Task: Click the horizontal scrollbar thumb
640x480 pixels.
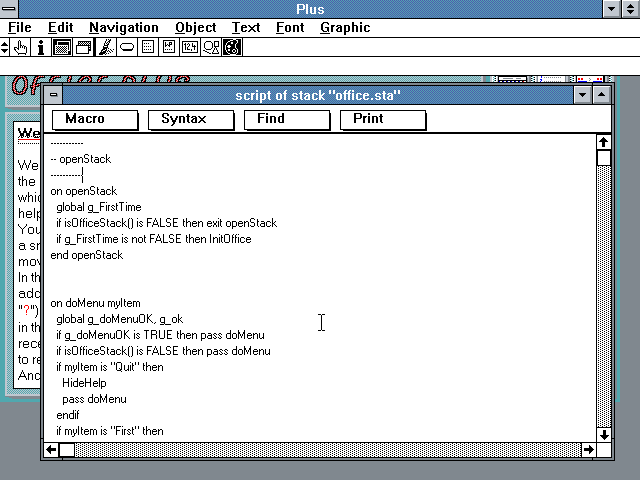Action: (67, 450)
